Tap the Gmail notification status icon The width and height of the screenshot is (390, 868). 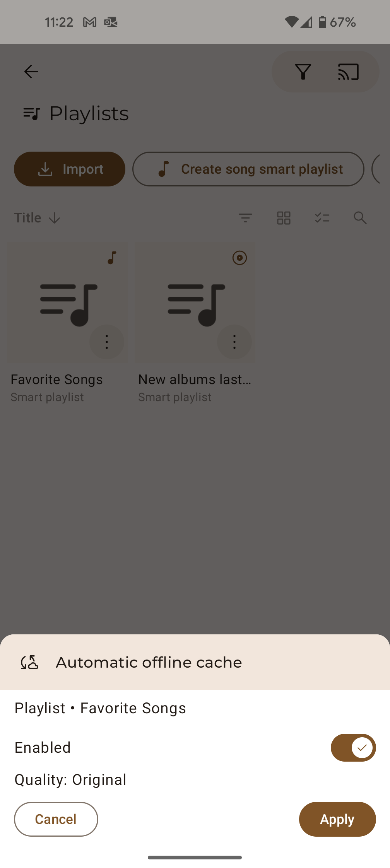click(x=90, y=22)
